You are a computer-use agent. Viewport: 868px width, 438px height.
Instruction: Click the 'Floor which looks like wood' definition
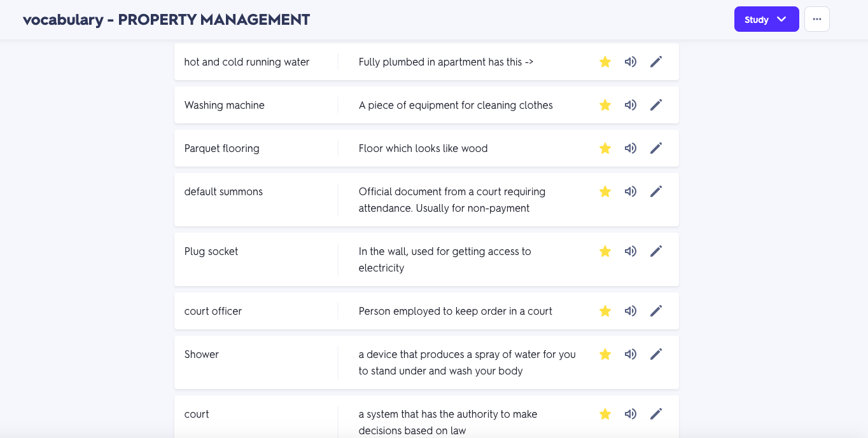[x=423, y=148]
